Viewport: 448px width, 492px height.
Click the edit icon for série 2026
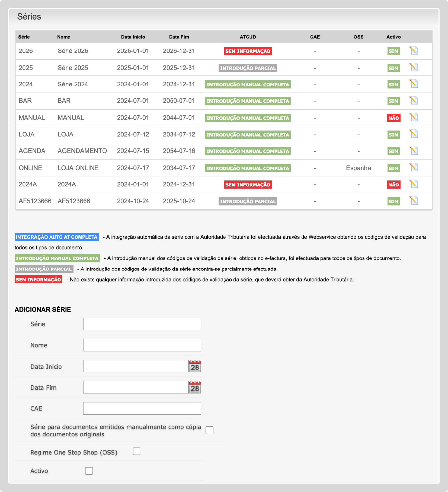click(x=414, y=51)
